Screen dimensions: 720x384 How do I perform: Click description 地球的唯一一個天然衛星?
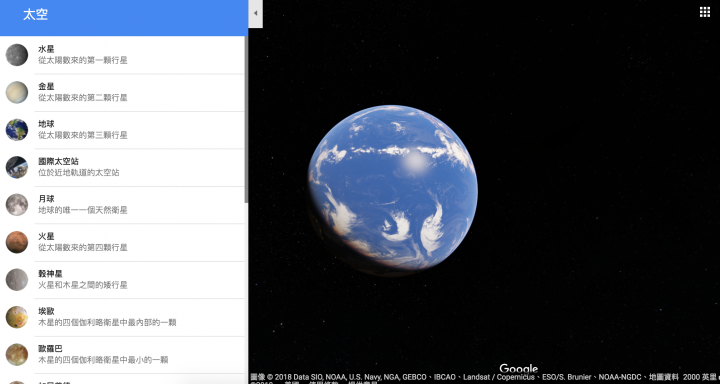[x=83, y=210]
